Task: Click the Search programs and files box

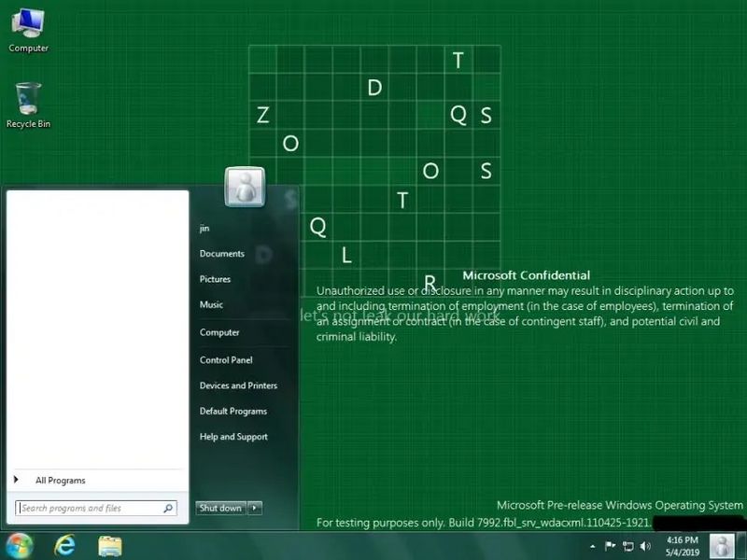Action: click(x=95, y=508)
